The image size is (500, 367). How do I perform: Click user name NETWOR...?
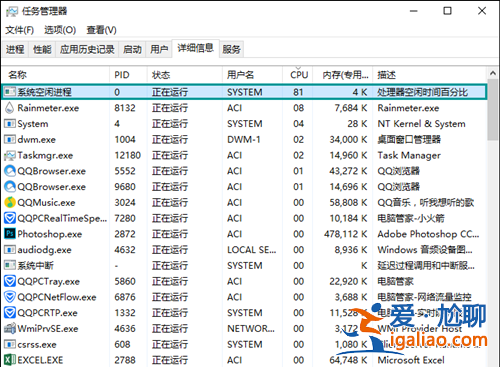251,328
